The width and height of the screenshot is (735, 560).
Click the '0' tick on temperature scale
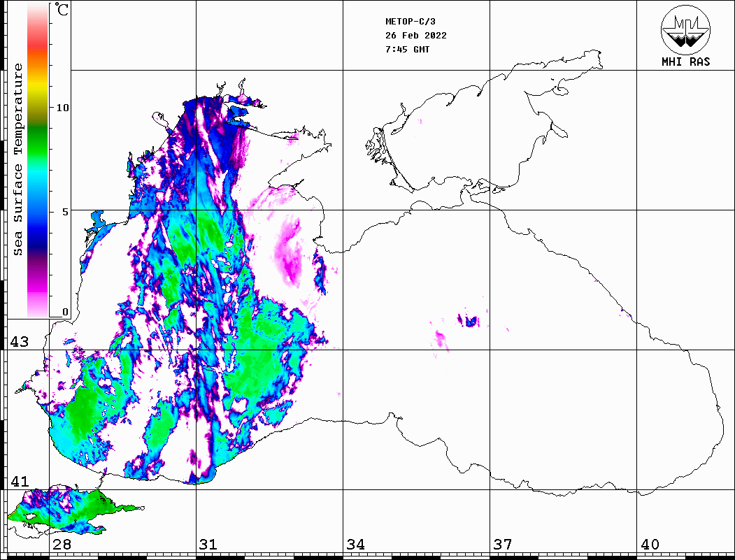click(x=65, y=312)
